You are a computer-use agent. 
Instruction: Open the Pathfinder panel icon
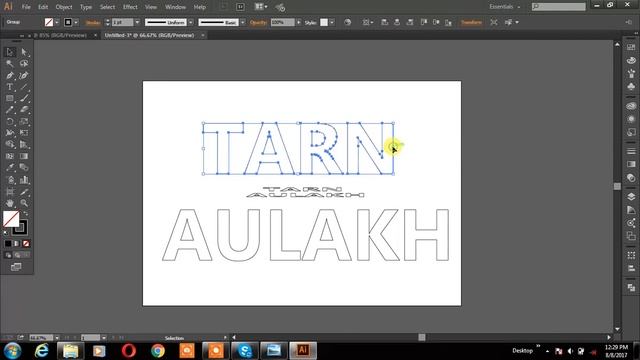pos(631,288)
